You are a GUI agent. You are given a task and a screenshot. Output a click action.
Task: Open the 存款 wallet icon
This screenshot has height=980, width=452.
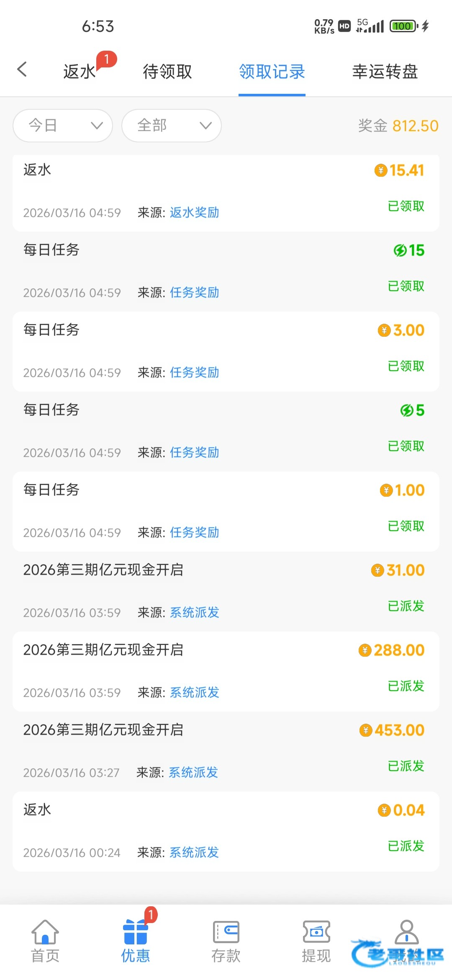(226, 932)
